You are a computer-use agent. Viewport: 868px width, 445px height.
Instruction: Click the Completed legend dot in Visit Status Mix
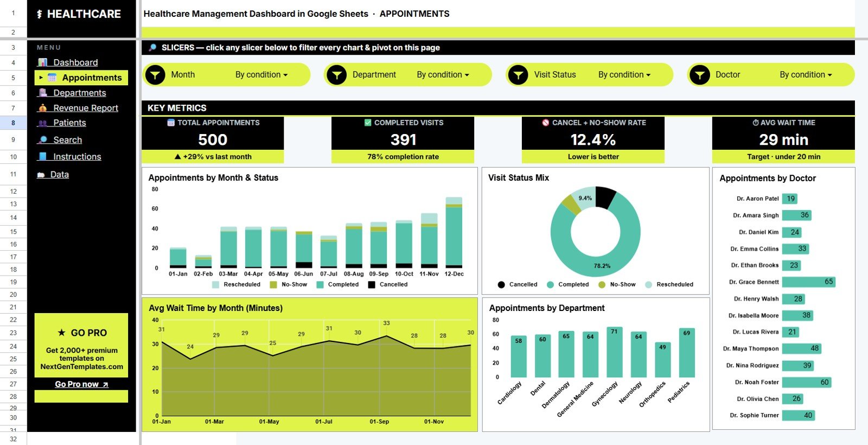tap(550, 284)
